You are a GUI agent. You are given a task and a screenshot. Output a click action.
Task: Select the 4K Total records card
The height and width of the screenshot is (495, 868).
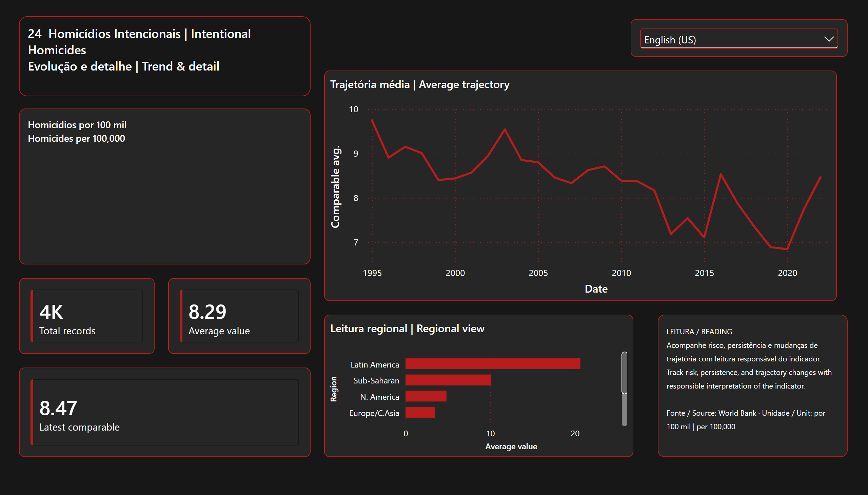click(87, 316)
